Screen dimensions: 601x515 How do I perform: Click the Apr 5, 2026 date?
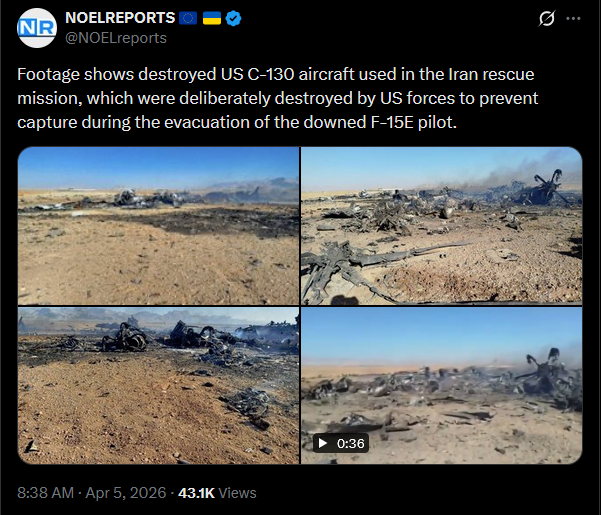(x=126, y=493)
